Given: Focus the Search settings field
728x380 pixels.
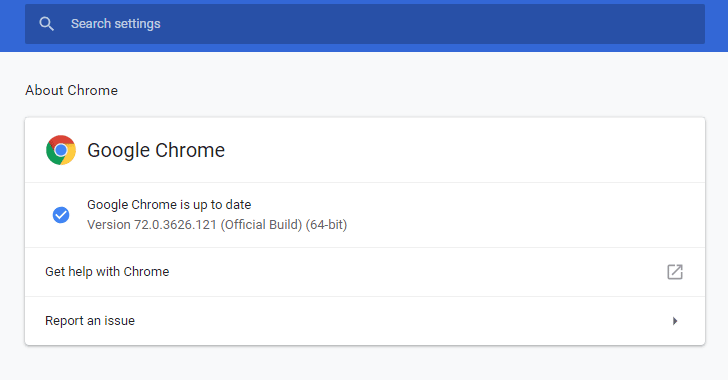Looking at the screenshot, I should 365,24.
